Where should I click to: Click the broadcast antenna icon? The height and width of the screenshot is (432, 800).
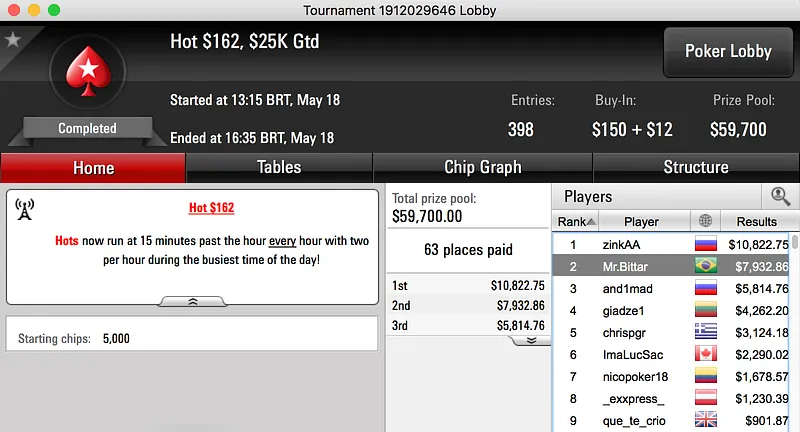click(x=25, y=209)
